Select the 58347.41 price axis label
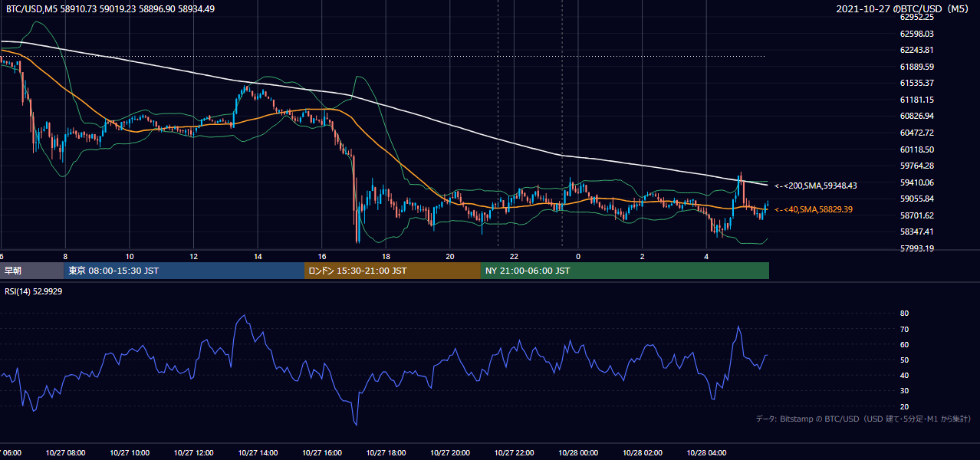The image size is (980, 460). 916,232
